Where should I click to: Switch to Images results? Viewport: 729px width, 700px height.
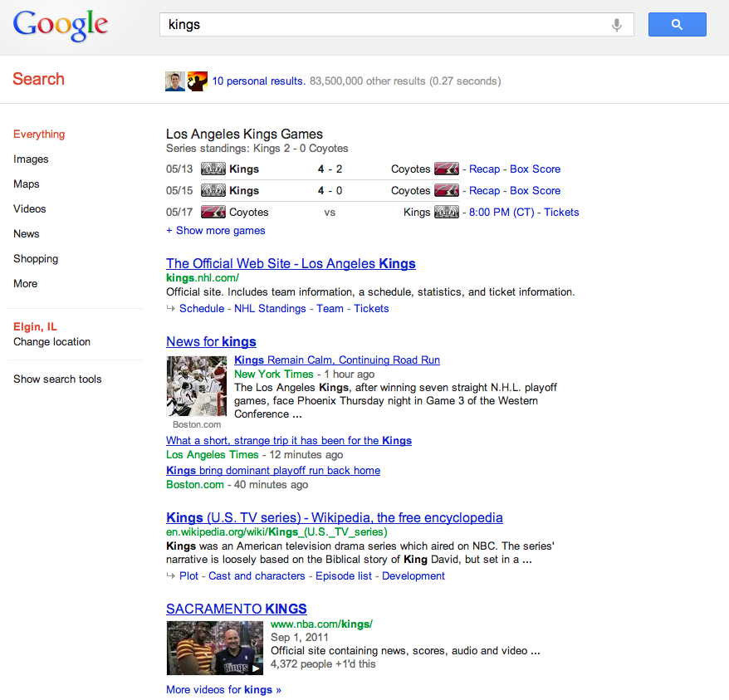tap(31, 159)
